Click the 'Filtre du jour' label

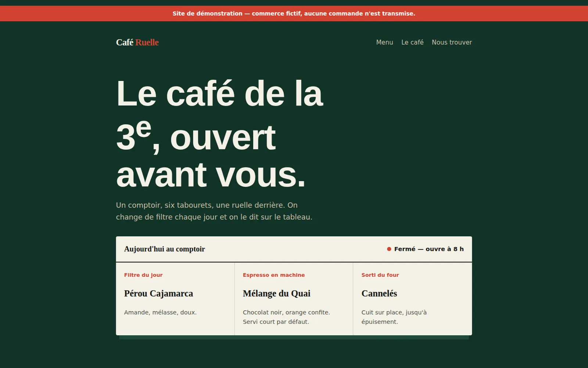pos(143,275)
